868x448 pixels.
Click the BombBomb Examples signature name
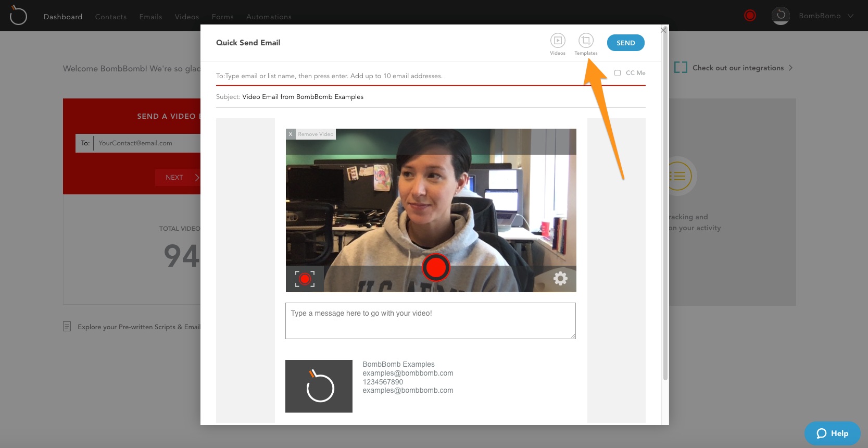[x=398, y=364]
